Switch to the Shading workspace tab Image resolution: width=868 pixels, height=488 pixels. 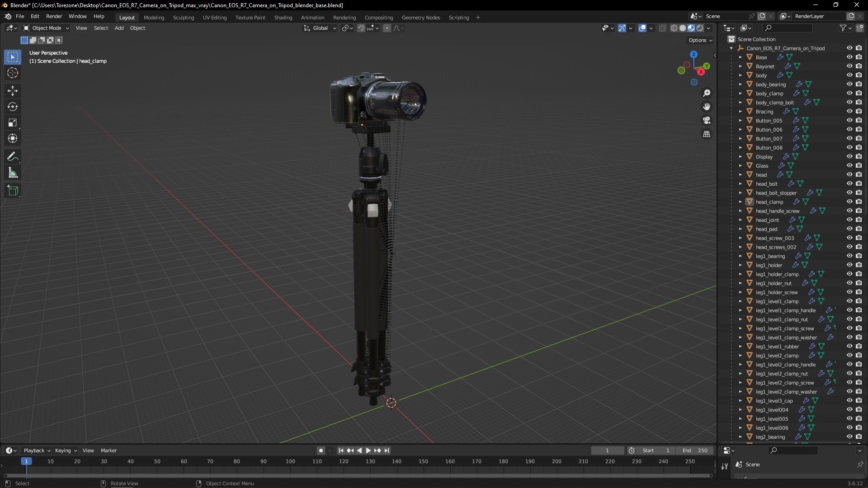click(x=283, y=18)
